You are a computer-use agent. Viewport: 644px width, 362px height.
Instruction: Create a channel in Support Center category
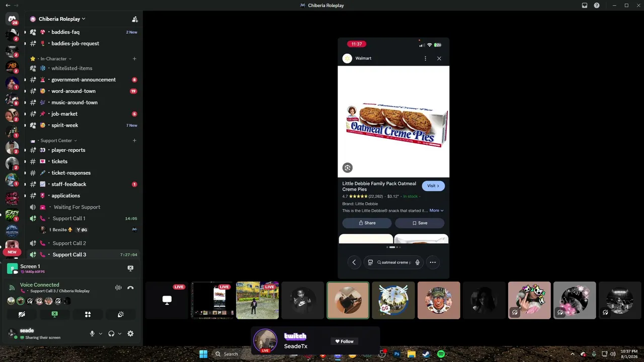point(134,141)
